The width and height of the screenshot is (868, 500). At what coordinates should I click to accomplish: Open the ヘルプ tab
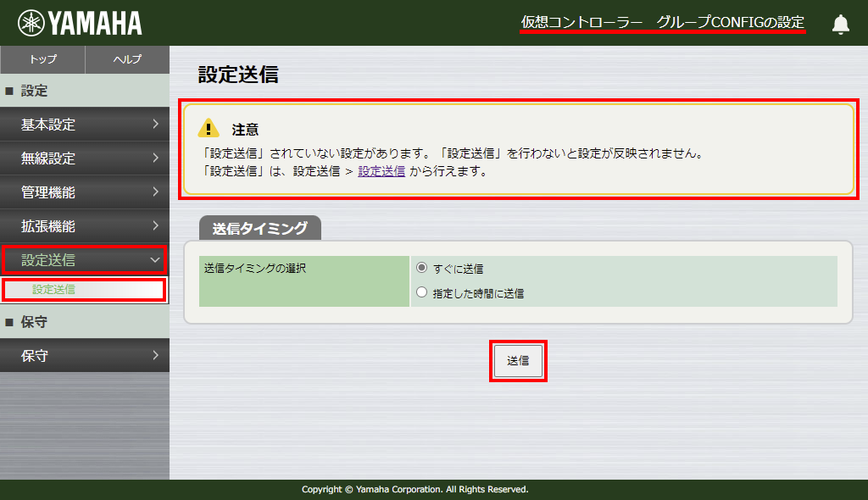click(127, 59)
